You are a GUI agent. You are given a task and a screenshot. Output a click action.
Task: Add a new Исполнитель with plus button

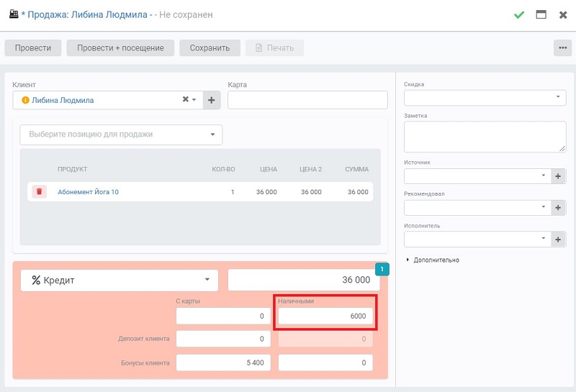558,240
